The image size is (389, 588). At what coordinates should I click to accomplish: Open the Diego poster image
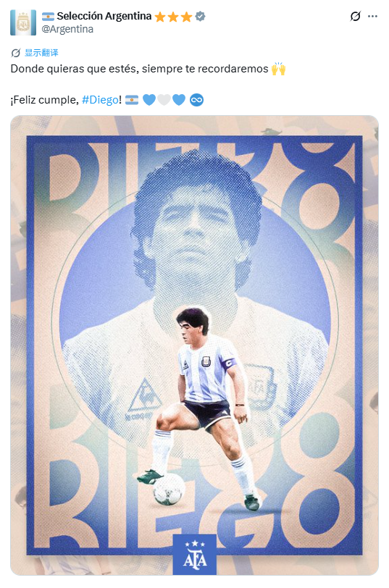194,345
